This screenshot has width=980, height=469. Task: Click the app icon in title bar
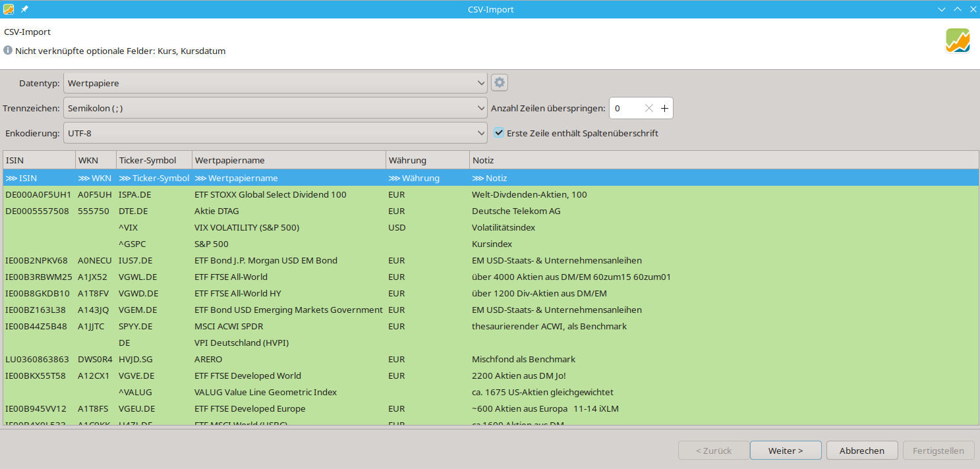[9, 9]
